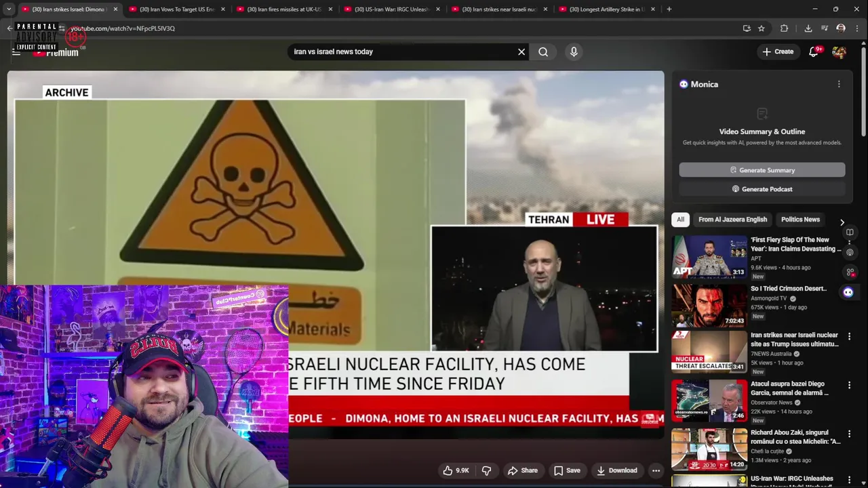Image resolution: width=868 pixels, height=488 pixels.
Task: Open options menu for 7NEWS Australia video
Action: point(848,336)
